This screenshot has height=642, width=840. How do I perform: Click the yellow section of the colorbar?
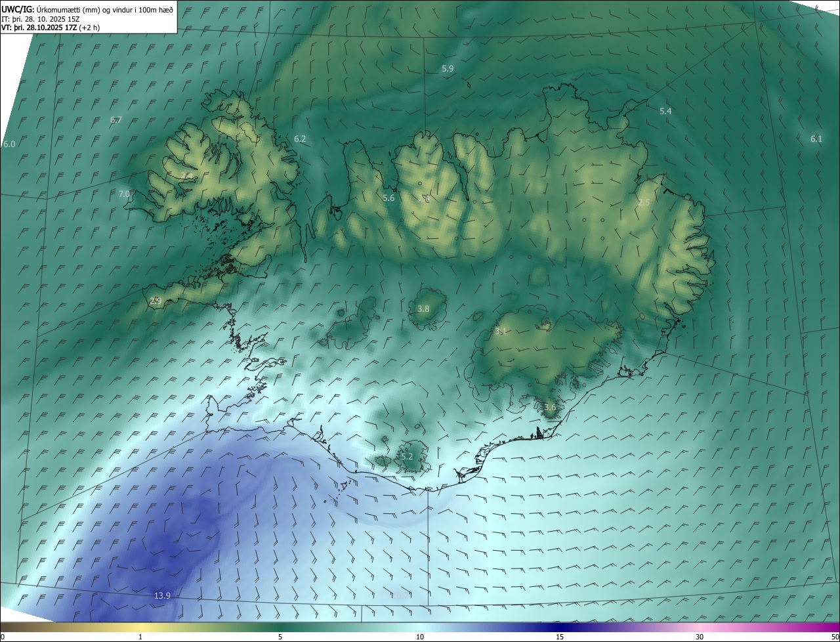pos(140,627)
